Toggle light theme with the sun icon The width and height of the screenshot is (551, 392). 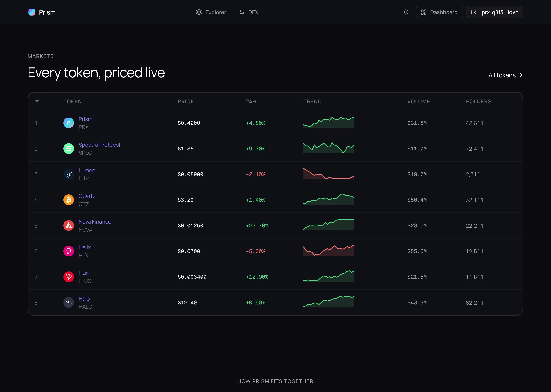(x=406, y=12)
